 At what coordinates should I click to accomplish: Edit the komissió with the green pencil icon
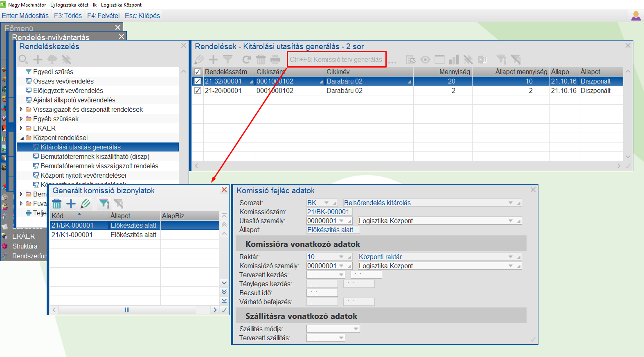[x=86, y=203]
